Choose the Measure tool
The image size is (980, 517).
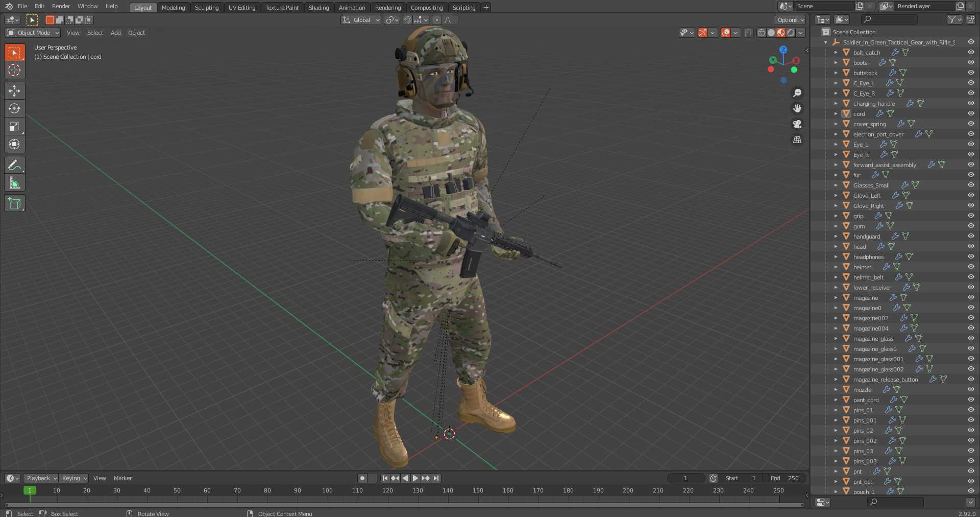[x=14, y=183]
